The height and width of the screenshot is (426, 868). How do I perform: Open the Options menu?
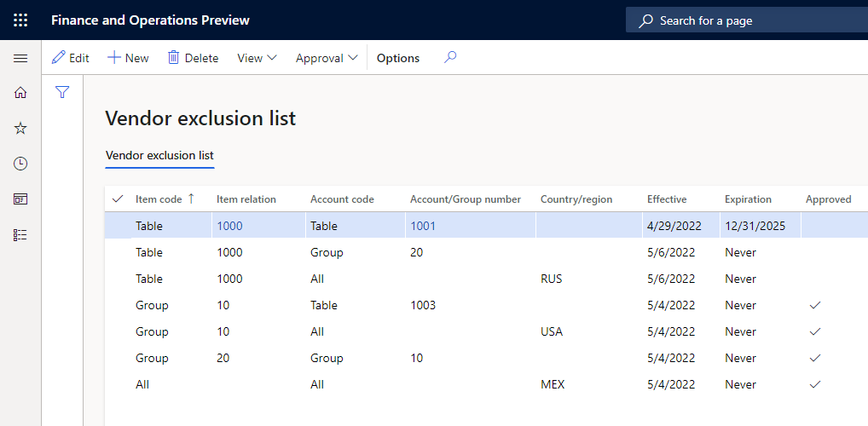(398, 58)
